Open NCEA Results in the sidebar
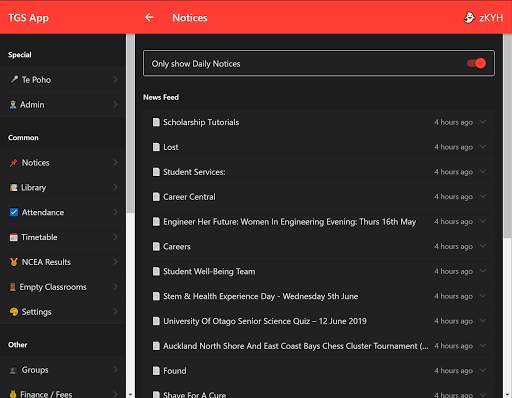 pos(63,262)
